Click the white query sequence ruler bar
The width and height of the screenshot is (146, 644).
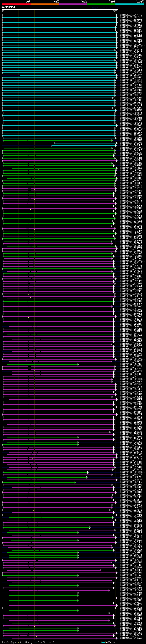(60, 9)
